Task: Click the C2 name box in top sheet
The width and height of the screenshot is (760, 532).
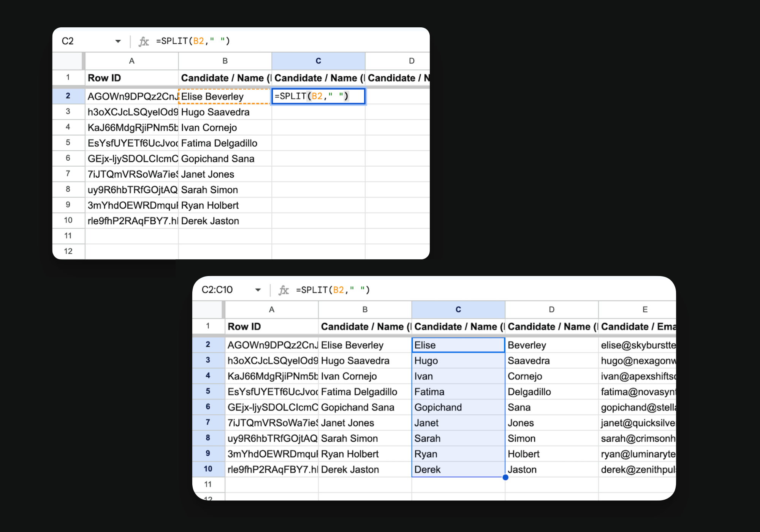Action: point(68,41)
